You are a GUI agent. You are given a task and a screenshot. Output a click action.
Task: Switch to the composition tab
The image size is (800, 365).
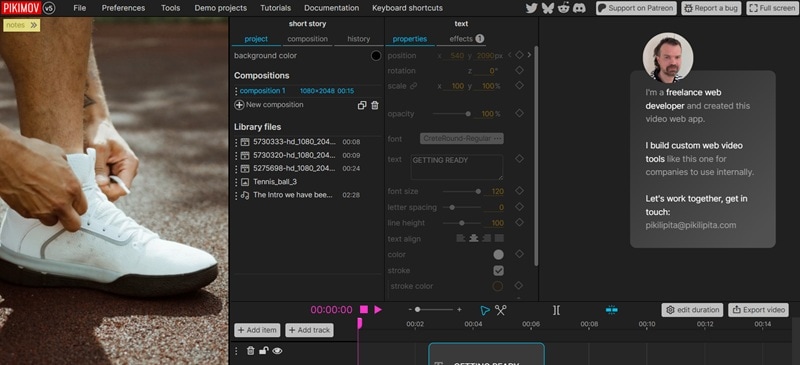point(307,39)
